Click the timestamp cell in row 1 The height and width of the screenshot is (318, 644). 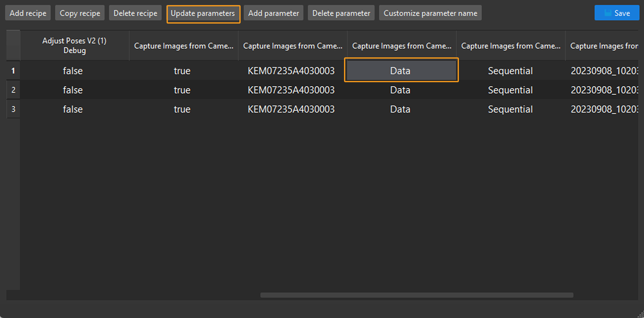point(605,70)
